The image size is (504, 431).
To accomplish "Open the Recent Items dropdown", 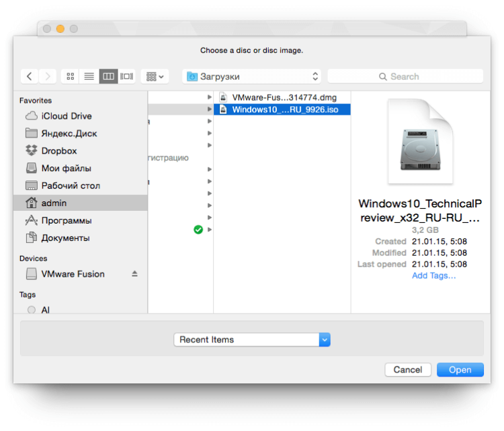I will 252,340.
